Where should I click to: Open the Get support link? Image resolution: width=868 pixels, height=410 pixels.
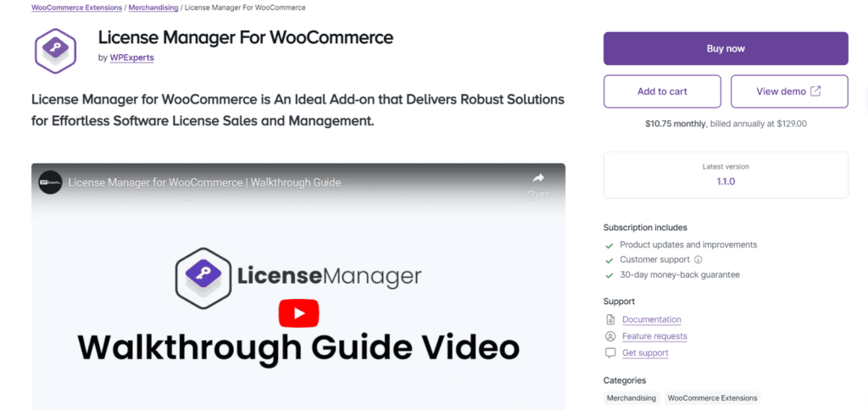[x=645, y=352]
